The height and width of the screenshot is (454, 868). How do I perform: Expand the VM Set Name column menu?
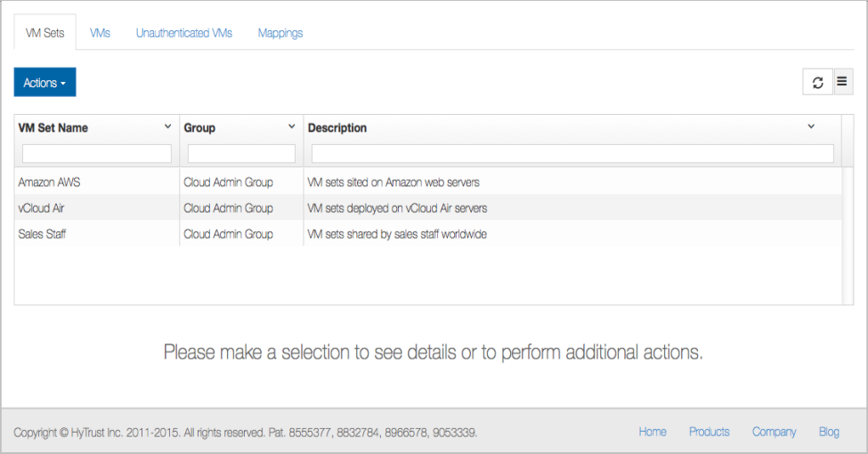click(x=167, y=127)
